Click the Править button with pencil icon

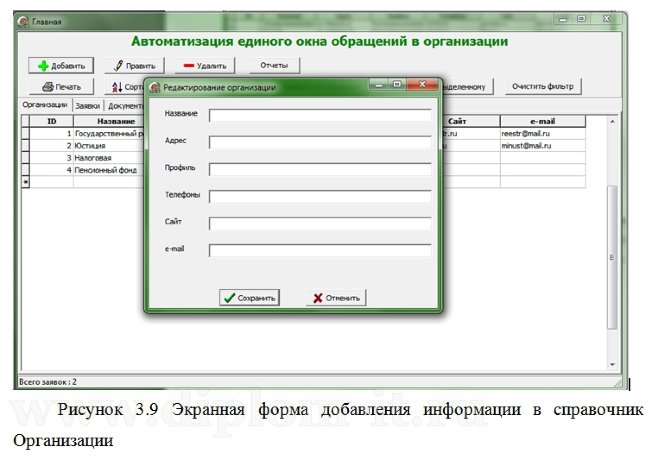134,66
